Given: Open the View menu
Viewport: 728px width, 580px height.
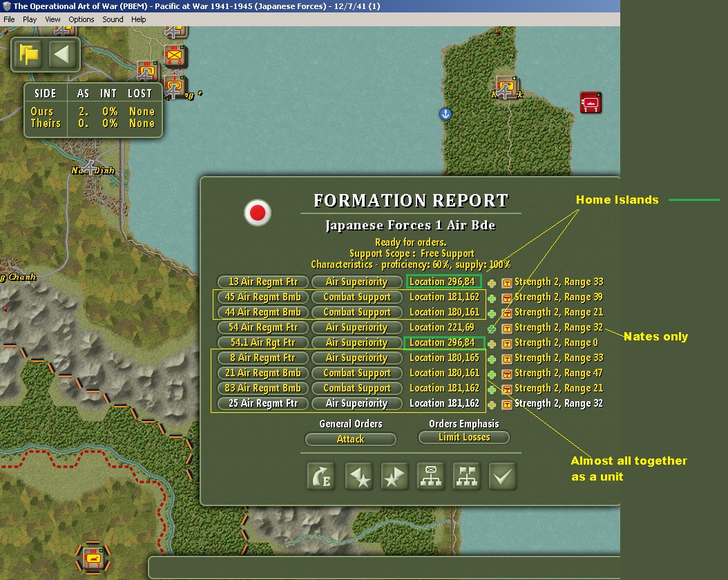Looking at the screenshot, I should 52,19.
